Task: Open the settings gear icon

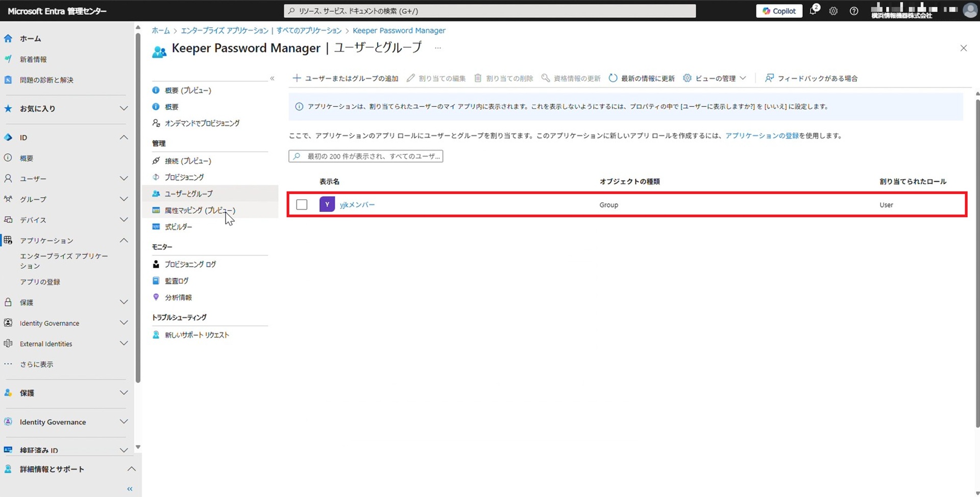Action: click(833, 11)
